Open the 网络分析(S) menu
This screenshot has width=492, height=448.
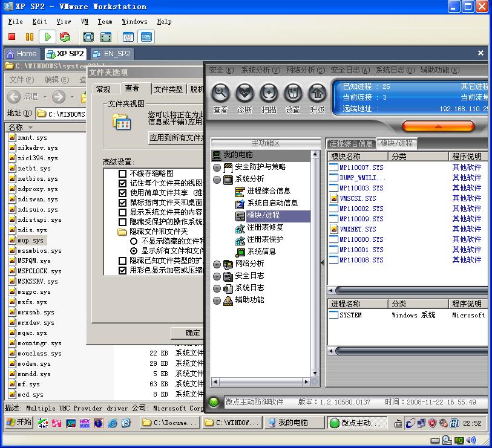click(x=305, y=70)
